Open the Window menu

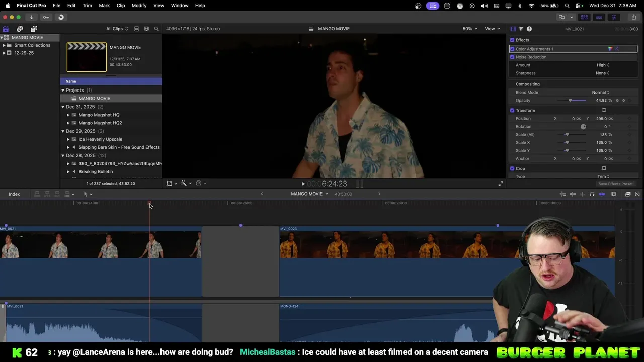(180, 5)
